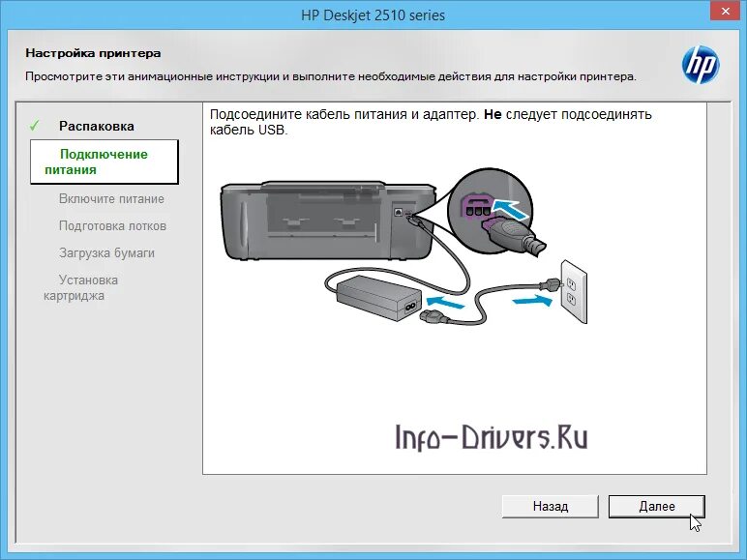Select the Распаковка step
This screenshot has width=747, height=560.
tap(96, 126)
